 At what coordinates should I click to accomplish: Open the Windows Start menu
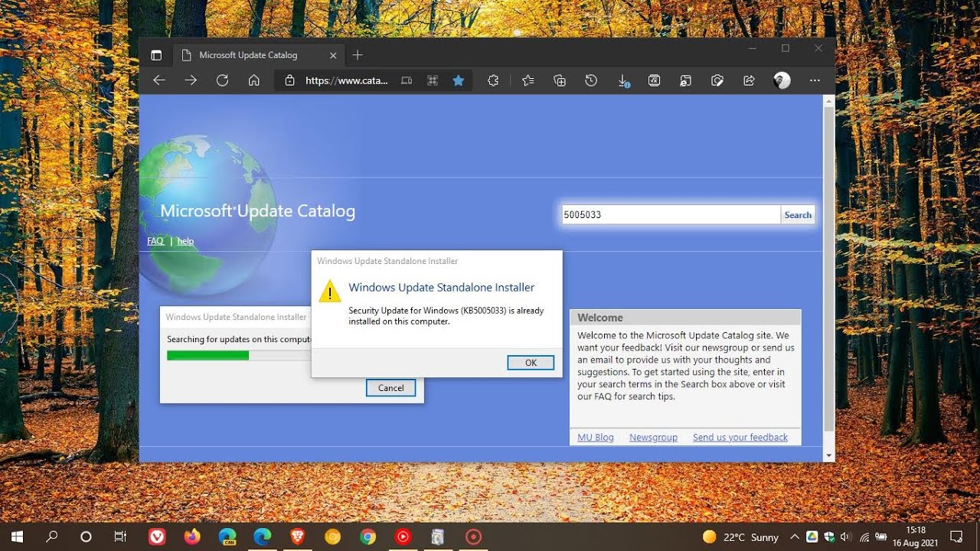[x=17, y=536]
